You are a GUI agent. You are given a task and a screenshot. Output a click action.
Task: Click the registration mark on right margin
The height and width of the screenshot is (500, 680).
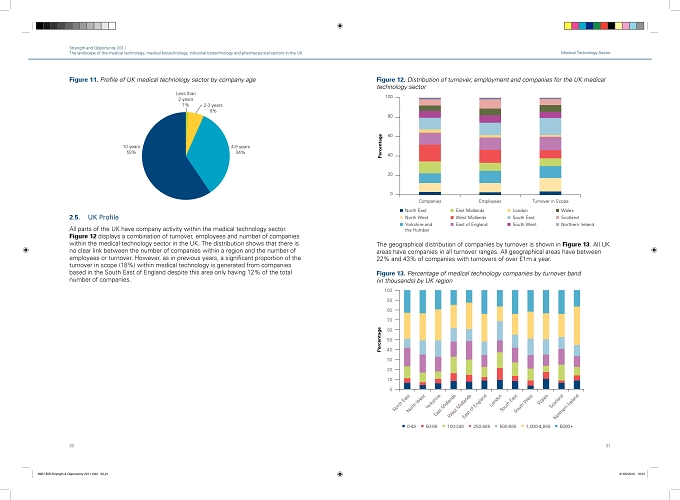(654, 250)
